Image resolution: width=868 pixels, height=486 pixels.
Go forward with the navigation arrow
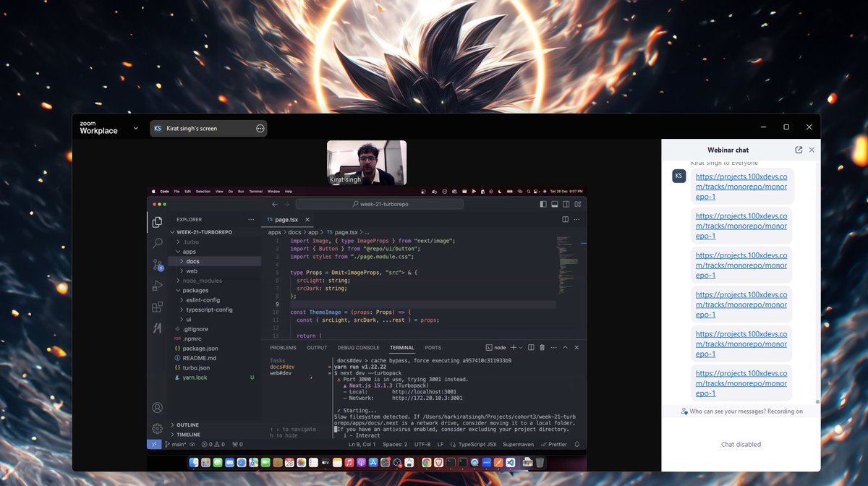pos(286,205)
